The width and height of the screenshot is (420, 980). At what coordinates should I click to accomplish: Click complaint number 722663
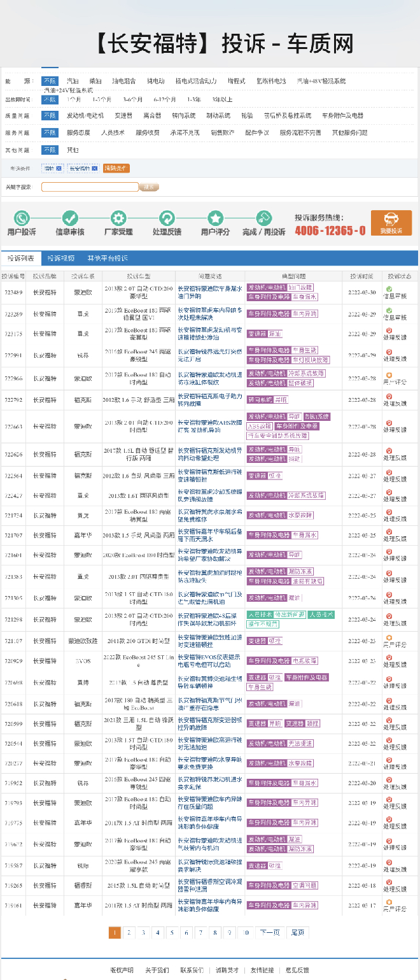[x=13, y=427]
